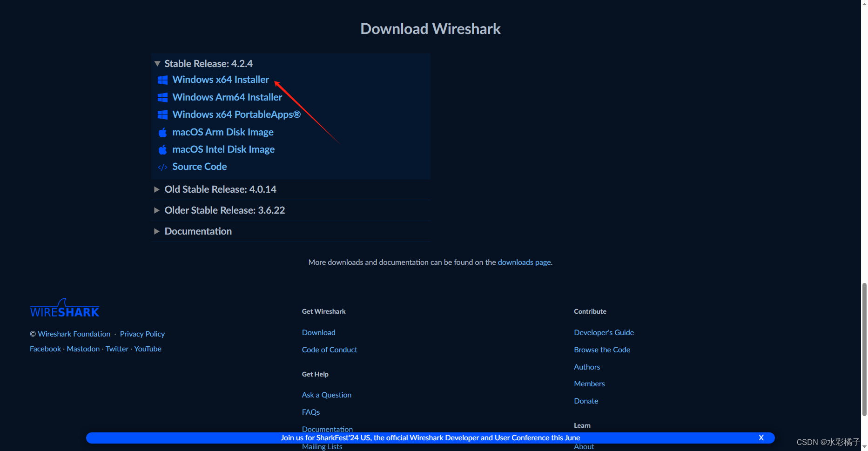Click the Wireshark logo in the footer

[65, 308]
